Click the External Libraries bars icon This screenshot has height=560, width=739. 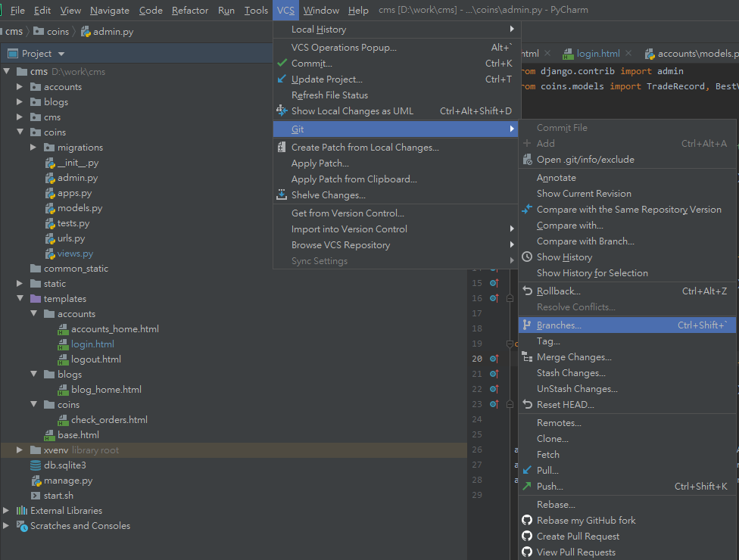22,511
